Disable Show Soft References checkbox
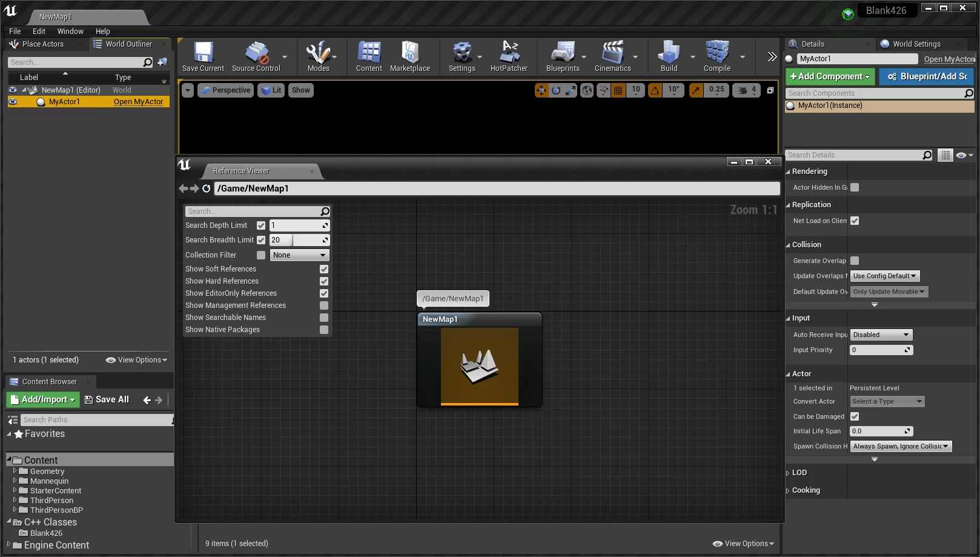This screenshot has height=557, width=980. tap(324, 269)
